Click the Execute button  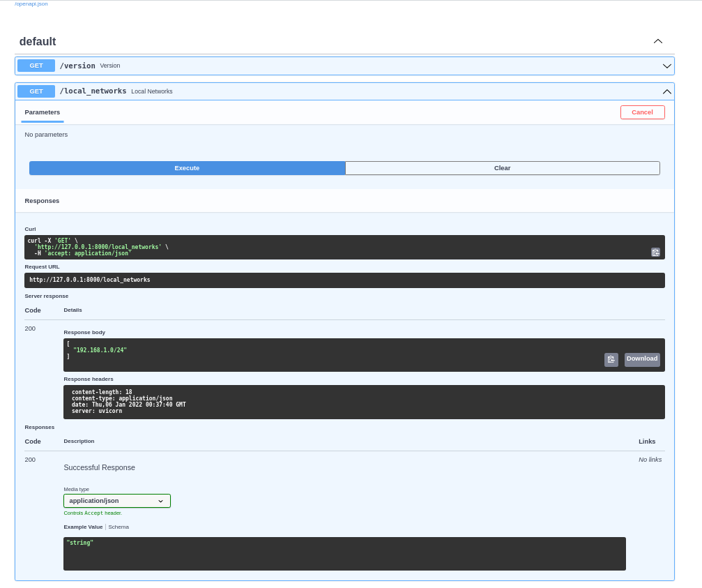[x=187, y=168]
